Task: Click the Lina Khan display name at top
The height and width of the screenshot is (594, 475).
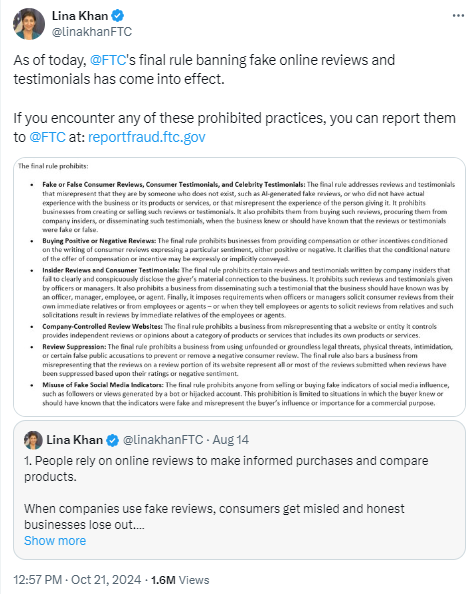Action: [x=80, y=16]
